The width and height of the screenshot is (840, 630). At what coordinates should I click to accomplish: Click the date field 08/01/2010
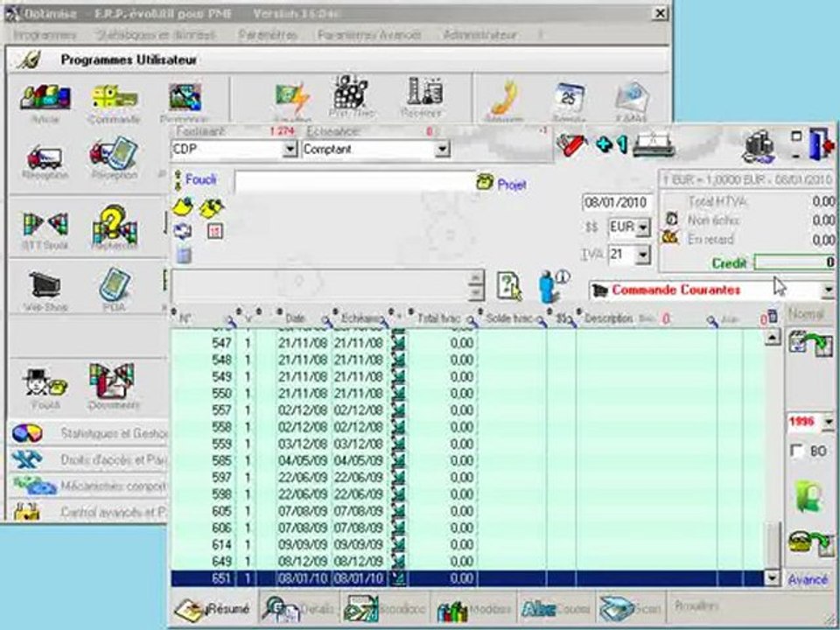pos(617,202)
